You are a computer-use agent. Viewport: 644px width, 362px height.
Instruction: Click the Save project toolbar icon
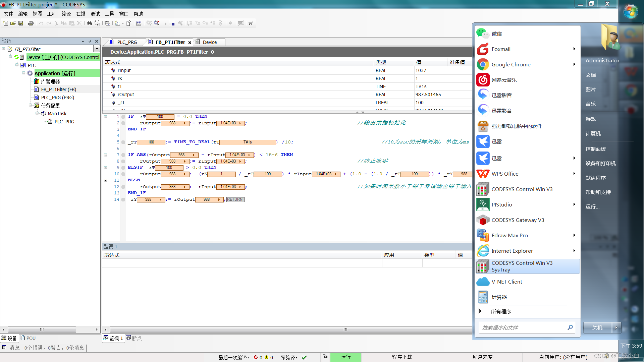(x=21, y=23)
